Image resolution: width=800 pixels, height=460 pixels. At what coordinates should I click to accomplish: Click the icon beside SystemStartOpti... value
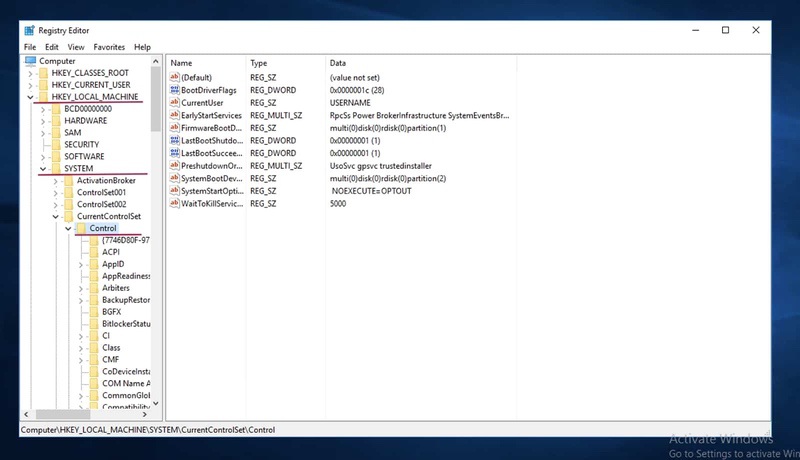(174, 190)
